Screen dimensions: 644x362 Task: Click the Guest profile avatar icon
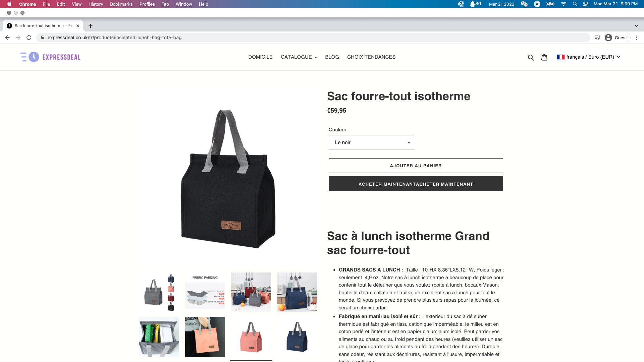point(608,38)
